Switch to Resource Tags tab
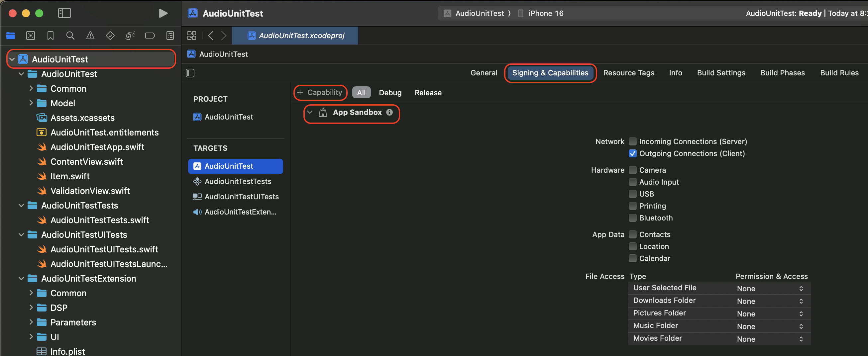 point(628,73)
